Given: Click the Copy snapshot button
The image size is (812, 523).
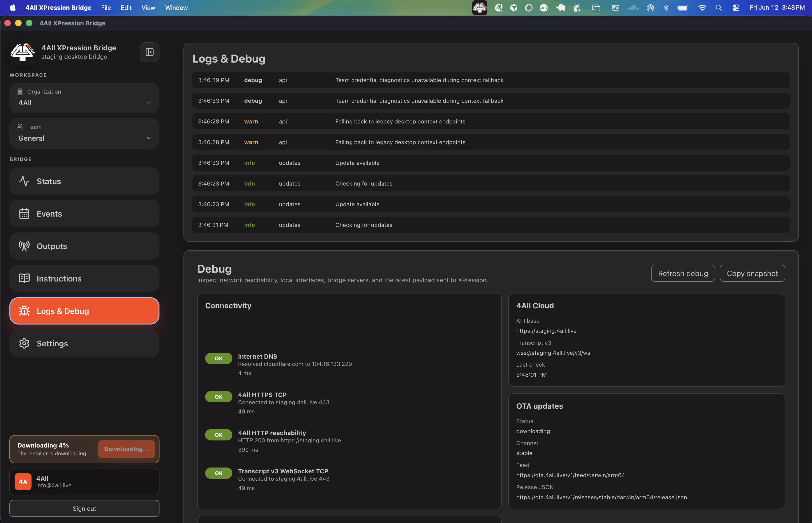Looking at the screenshot, I should click(x=752, y=273).
